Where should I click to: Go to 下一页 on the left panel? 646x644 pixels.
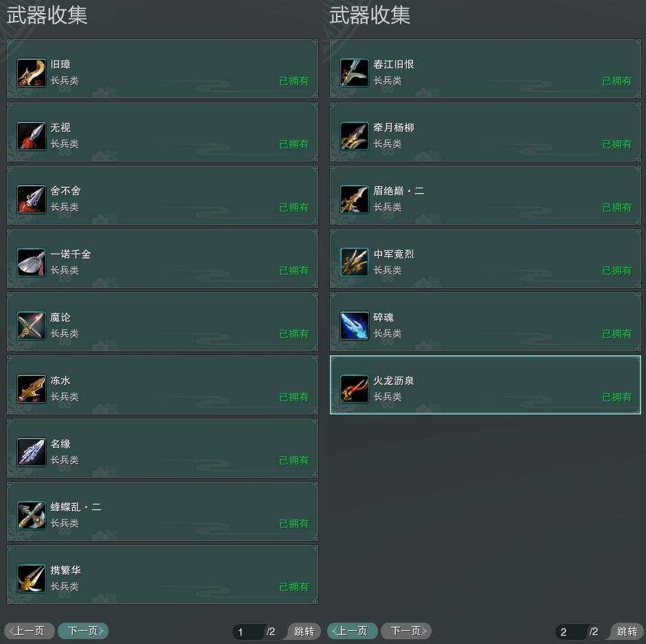[83, 631]
